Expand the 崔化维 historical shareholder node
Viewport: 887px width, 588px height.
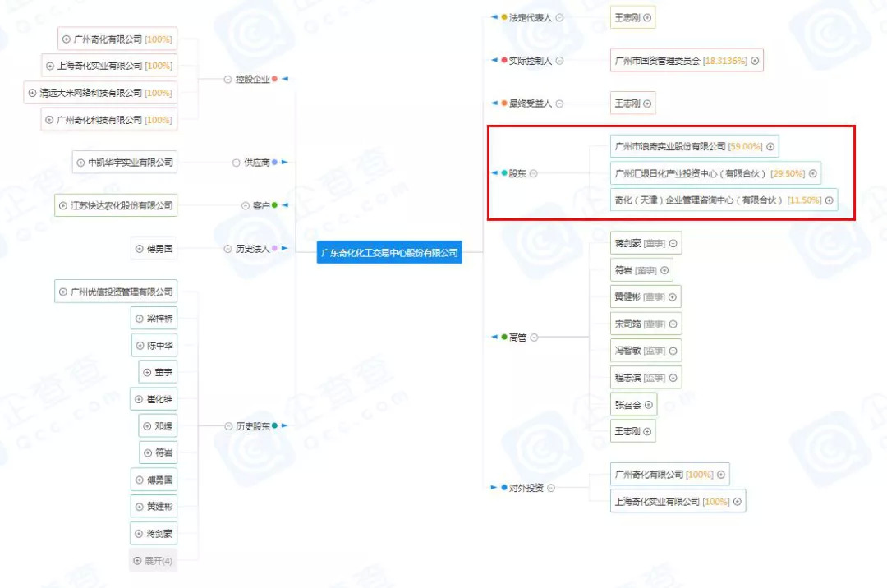(139, 399)
